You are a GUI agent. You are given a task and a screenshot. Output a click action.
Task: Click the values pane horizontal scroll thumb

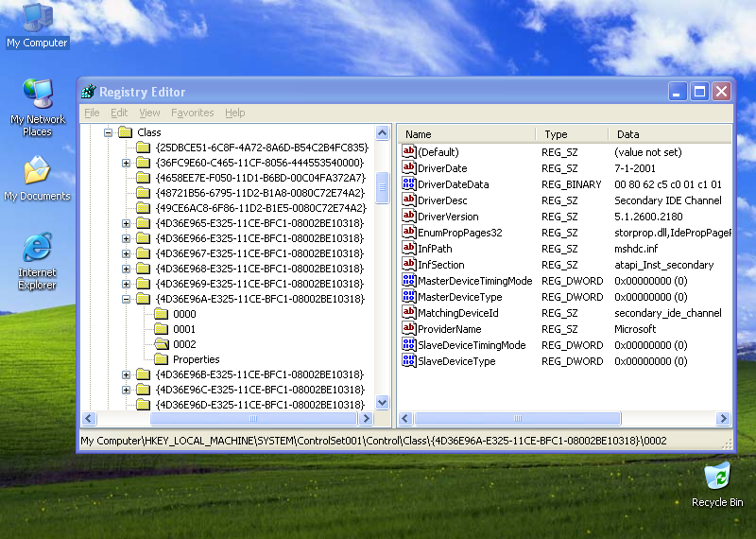pyautogui.click(x=517, y=418)
